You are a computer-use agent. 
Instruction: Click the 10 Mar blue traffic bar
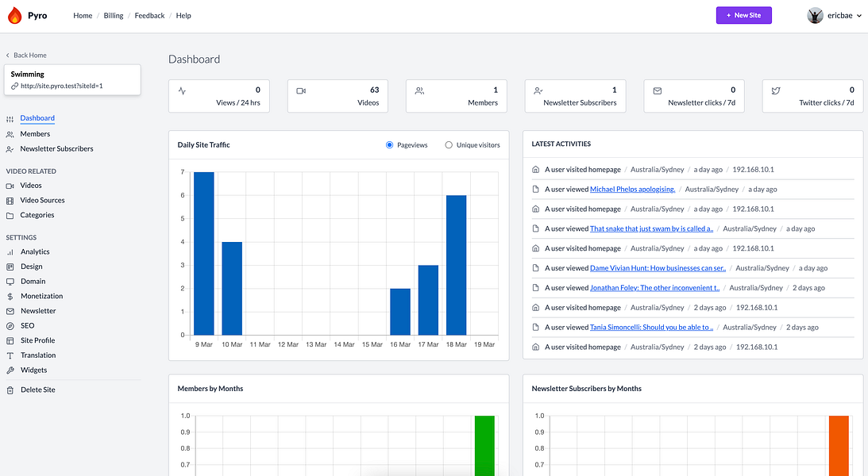(232, 289)
